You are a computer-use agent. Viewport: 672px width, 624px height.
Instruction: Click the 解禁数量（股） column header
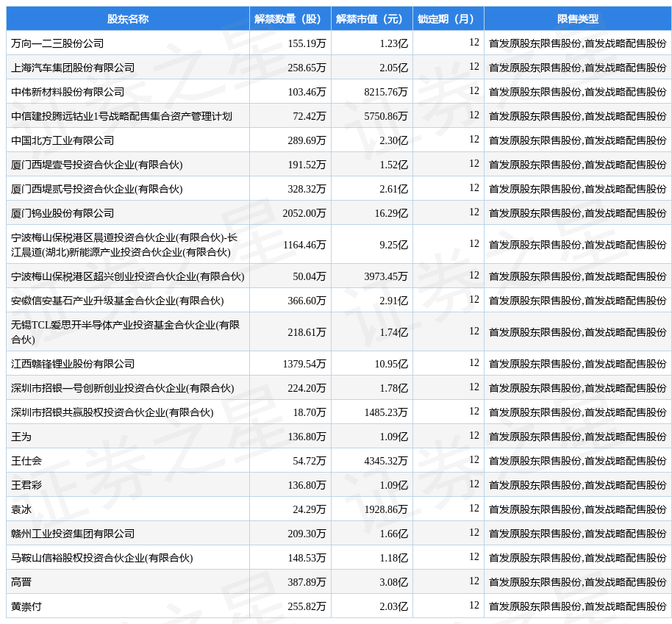click(x=290, y=19)
